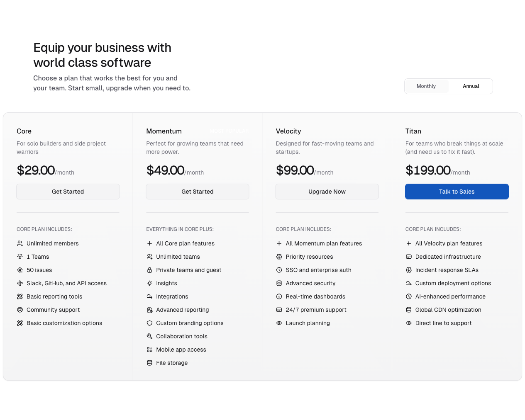
Task: Click the database icon beside File storage
Action: pyautogui.click(x=149, y=363)
